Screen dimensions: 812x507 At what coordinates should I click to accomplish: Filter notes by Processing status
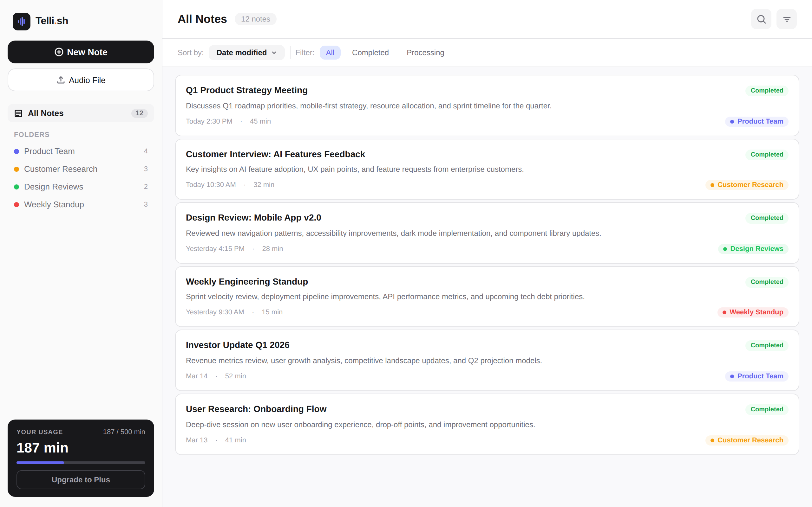(x=425, y=53)
